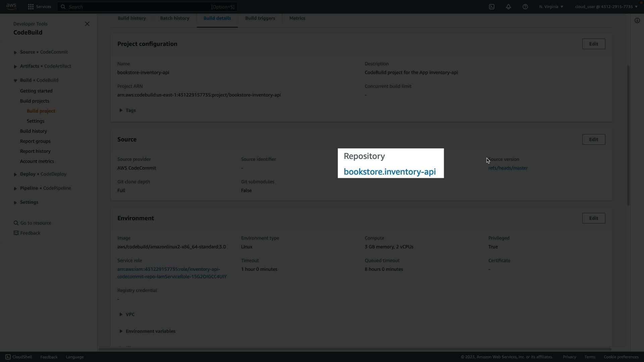This screenshot has width=644, height=362.
Task: Click the help question mark icon
Action: 525,7
